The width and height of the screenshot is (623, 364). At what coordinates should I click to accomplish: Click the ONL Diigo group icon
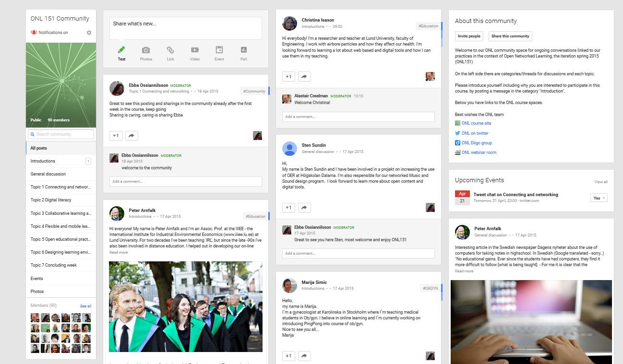click(457, 143)
